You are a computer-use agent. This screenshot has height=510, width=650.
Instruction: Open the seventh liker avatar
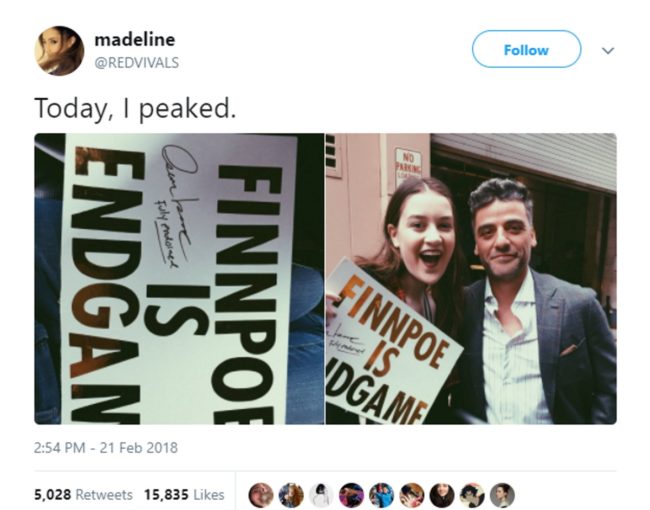[x=442, y=495]
